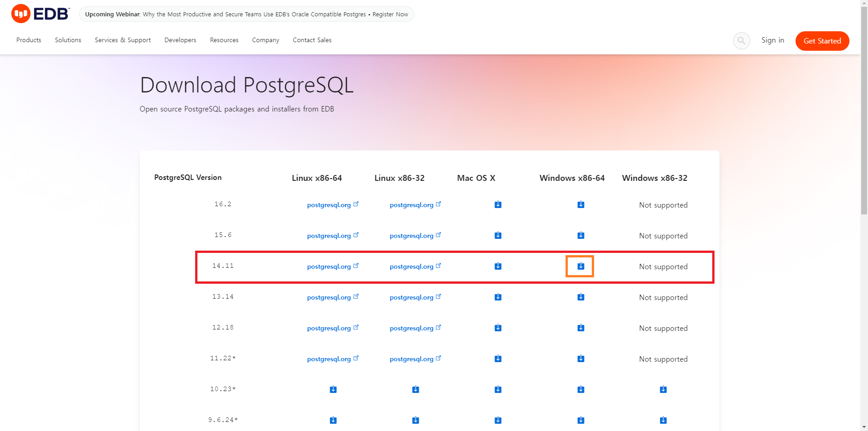Open the Upcoming Webinar Register Now banner

[x=246, y=14]
